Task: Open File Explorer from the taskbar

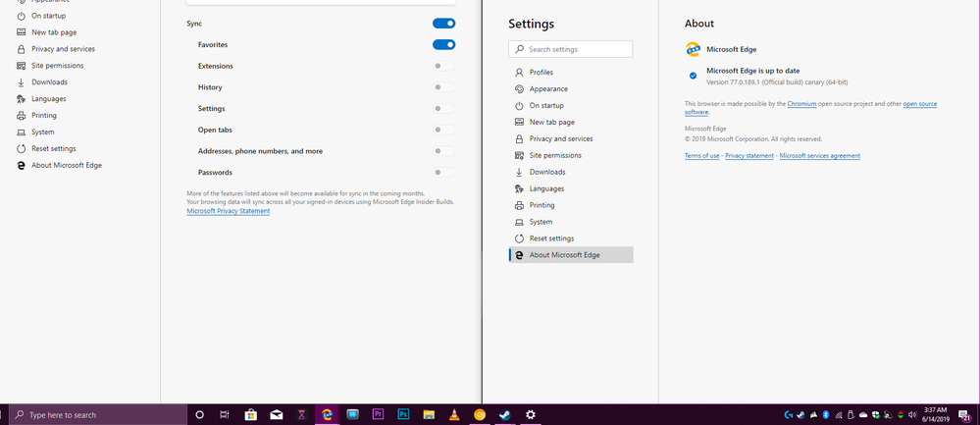Action: (x=429, y=414)
